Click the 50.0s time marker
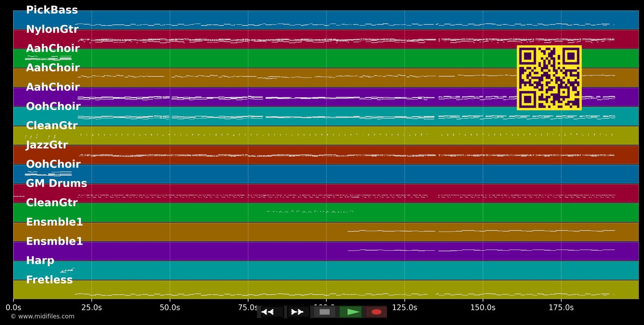The width and height of the screenshot is (644, 325). click(170, 307)
